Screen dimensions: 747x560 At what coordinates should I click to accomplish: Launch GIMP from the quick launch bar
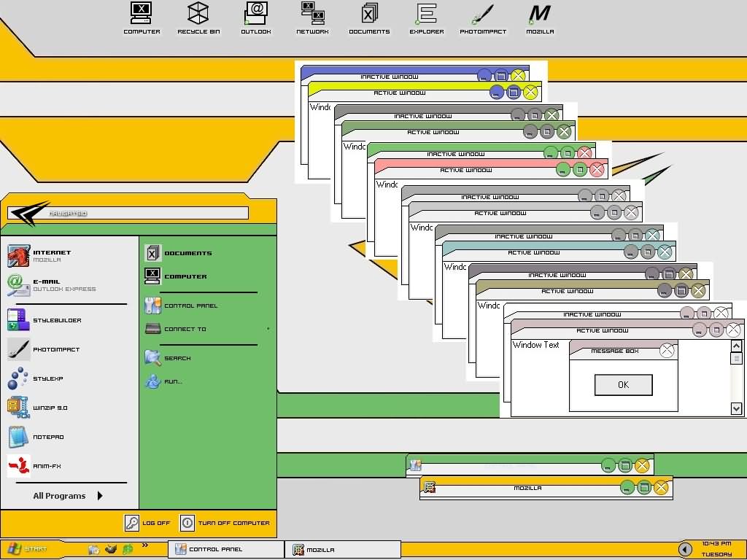click(x=111, y=549)
